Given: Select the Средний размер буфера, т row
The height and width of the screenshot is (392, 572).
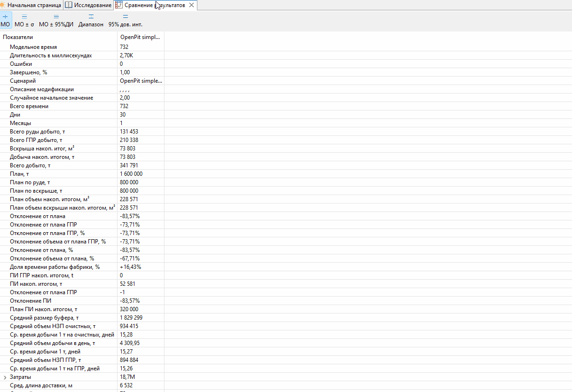Looking at the screenshot, I should (x=82, y=318).
